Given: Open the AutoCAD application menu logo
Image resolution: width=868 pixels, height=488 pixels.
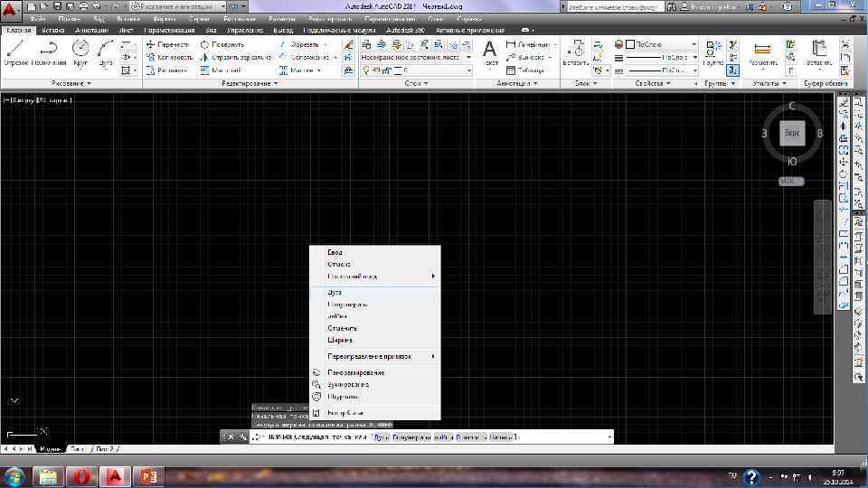Looking at the screenshot, I should [x=10, y=9].
